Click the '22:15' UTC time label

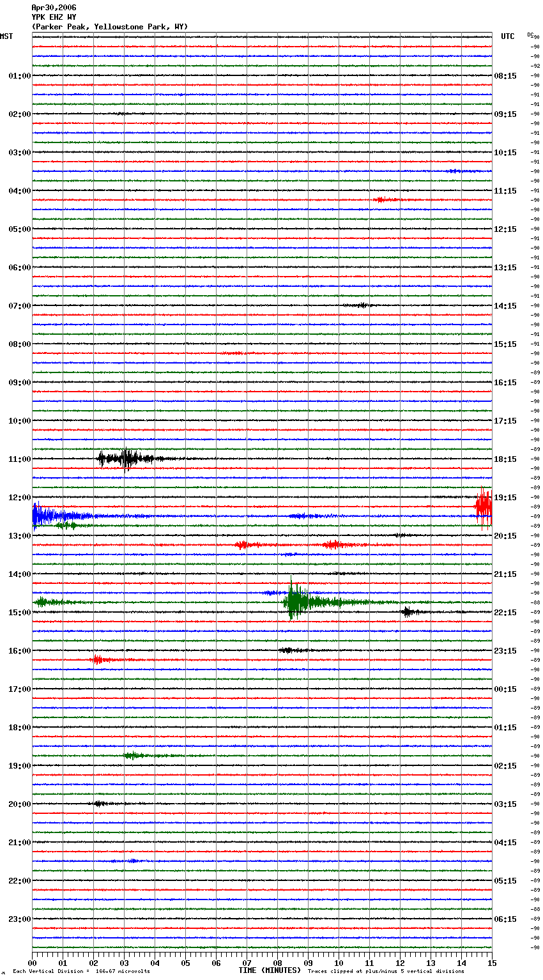pyautogui.click(x=505, y=613)
